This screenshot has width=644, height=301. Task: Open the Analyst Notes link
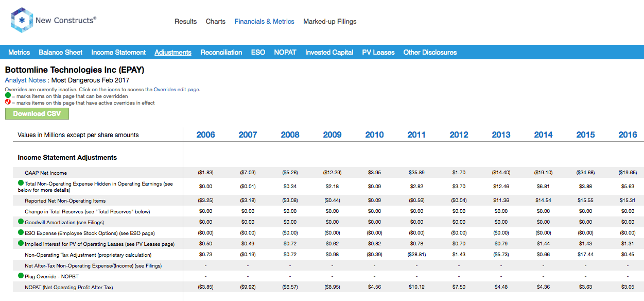coord(25,80)
